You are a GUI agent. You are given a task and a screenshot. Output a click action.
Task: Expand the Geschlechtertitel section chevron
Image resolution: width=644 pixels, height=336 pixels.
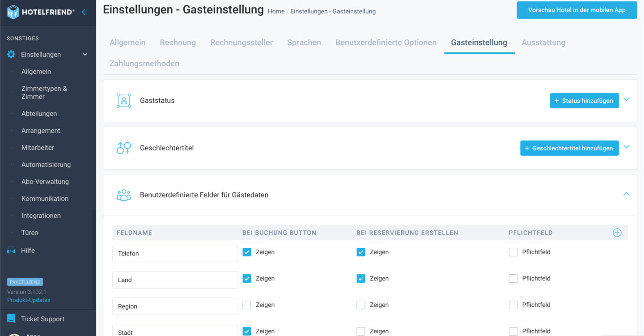coord(627,147)
